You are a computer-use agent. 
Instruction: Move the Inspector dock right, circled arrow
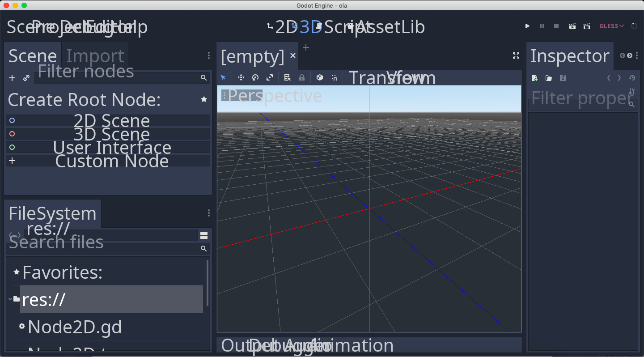pos(630,55)
